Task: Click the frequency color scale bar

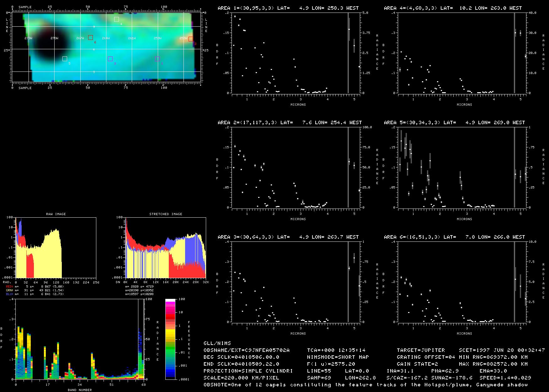Action: [170, 339]
